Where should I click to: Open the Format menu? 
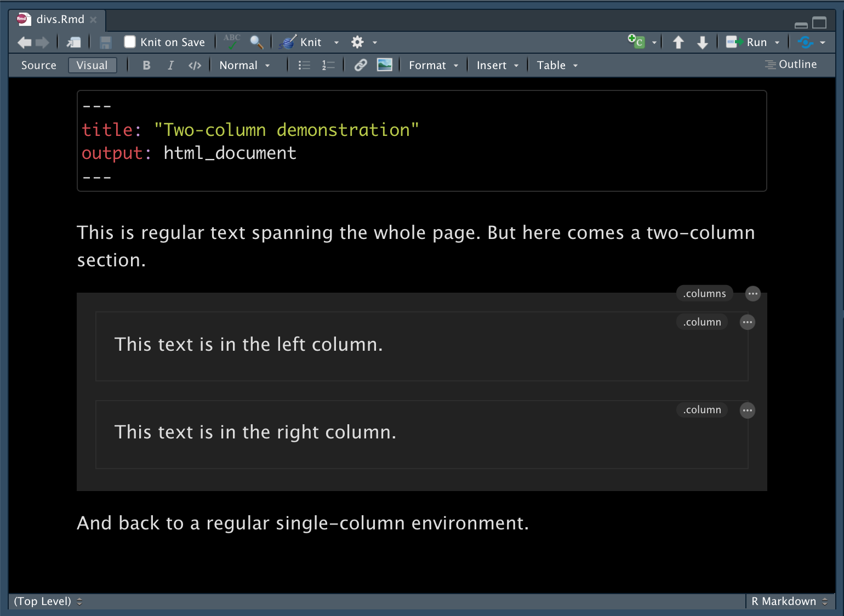432,65
